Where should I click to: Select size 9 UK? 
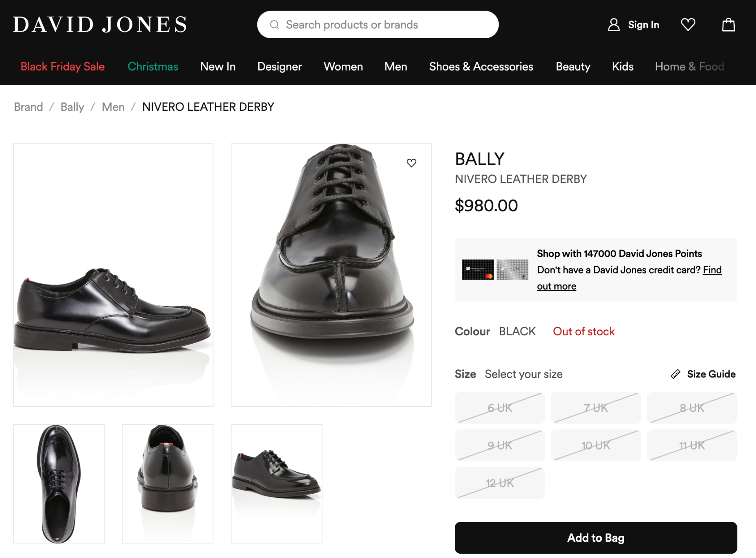(x=500, y=445)
